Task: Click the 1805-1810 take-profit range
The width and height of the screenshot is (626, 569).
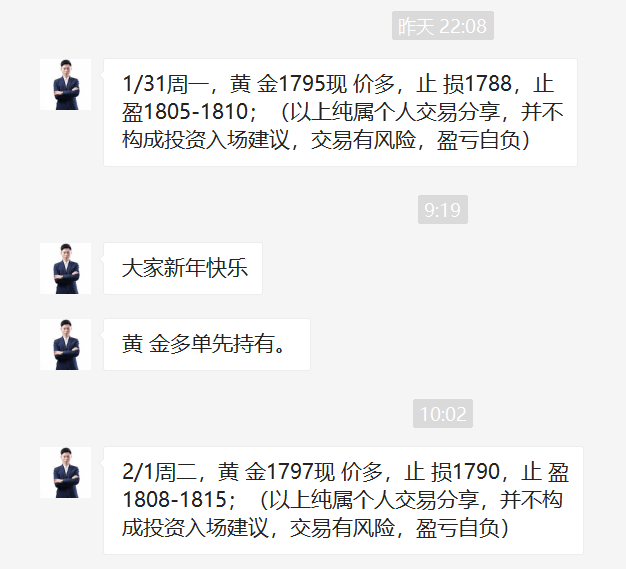Action: pos(195,112)
